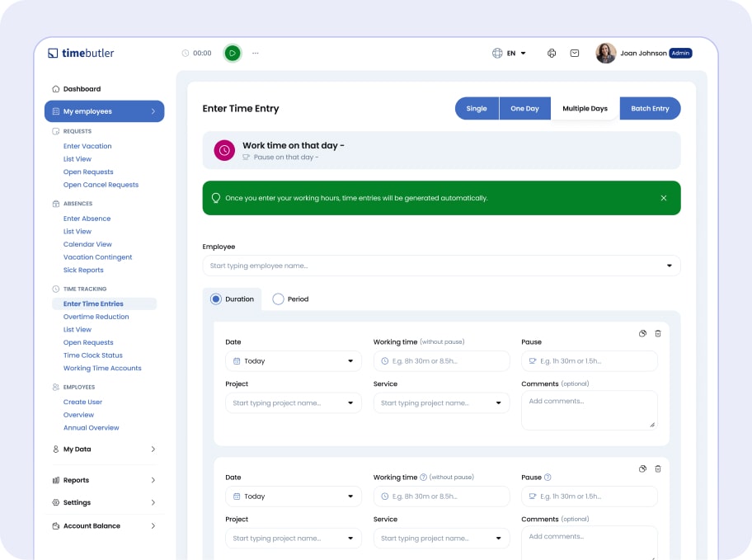Open the EN language dropdown
The image size is (752, 560).
coord(510,53)
